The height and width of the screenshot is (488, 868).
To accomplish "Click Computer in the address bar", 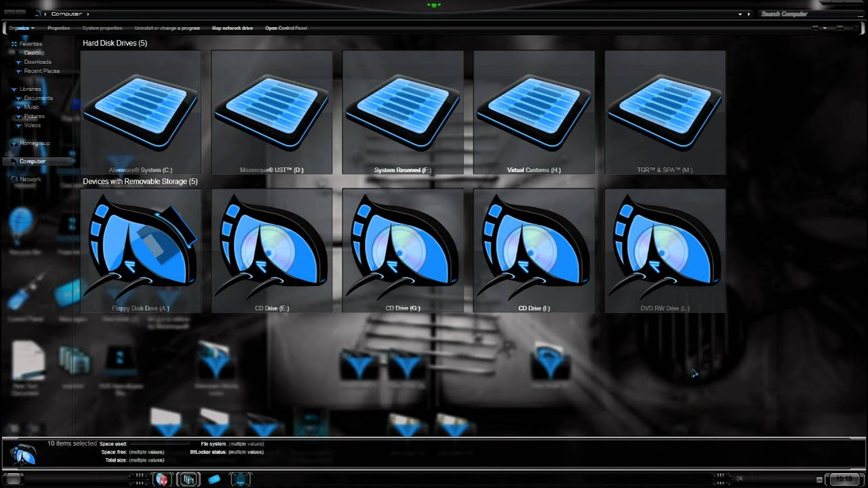I will [x=66, y=14].
